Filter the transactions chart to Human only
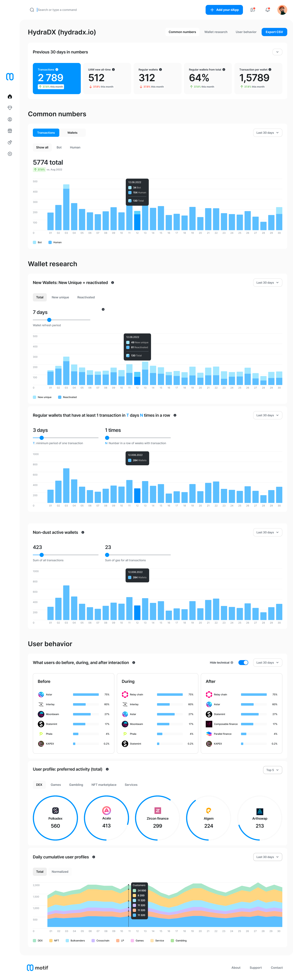Image resolution: width=293 pixels, height=980 pixels. (75, 147)
